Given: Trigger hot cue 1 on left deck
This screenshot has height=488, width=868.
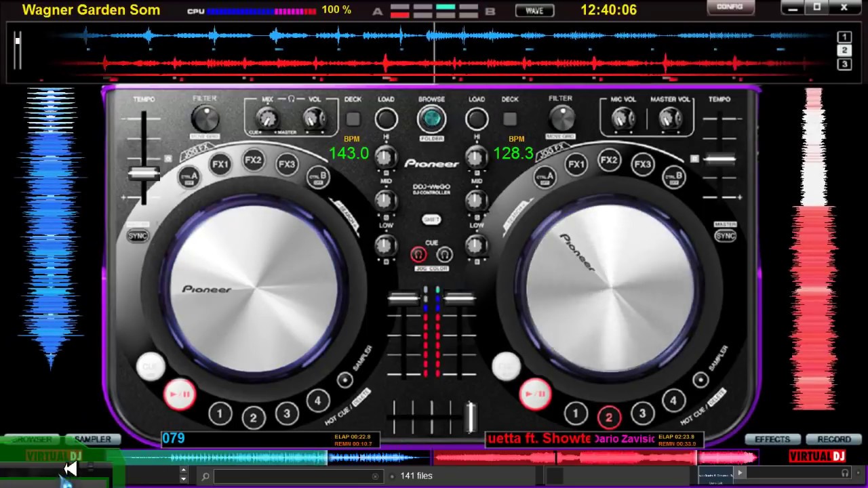Looking at the screenshot, I should pyautogui.click(x=220, y=413).
